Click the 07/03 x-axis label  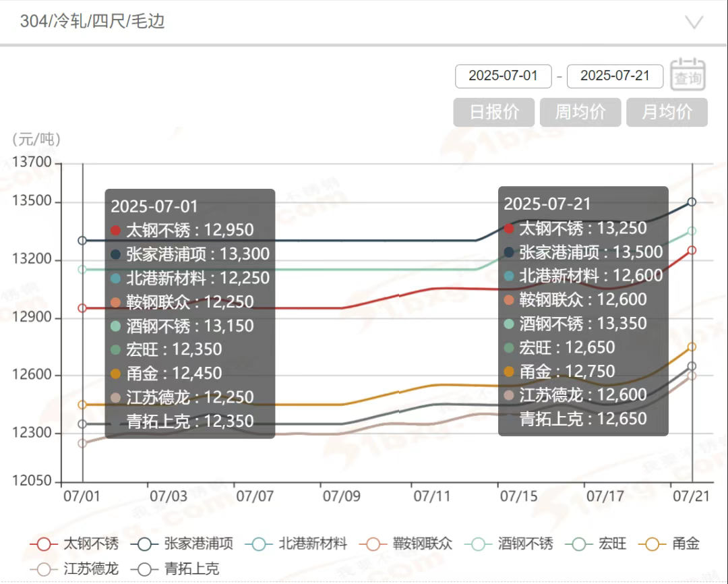(169, 496)
